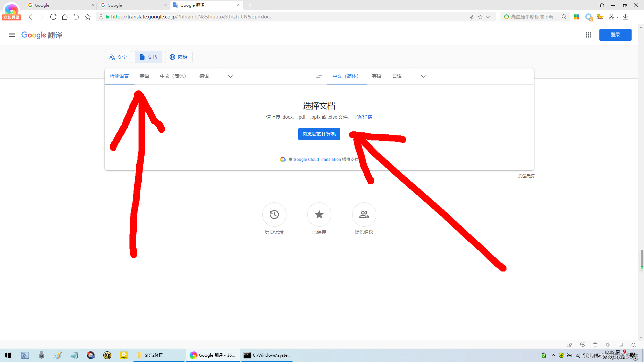Click the Contribute (提供建议) people icon
Viewport: 644px width, 362px height.
click(x=364, y=215)
